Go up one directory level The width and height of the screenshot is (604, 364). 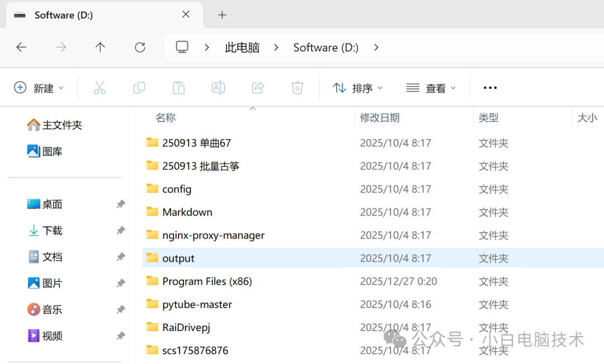100,48
